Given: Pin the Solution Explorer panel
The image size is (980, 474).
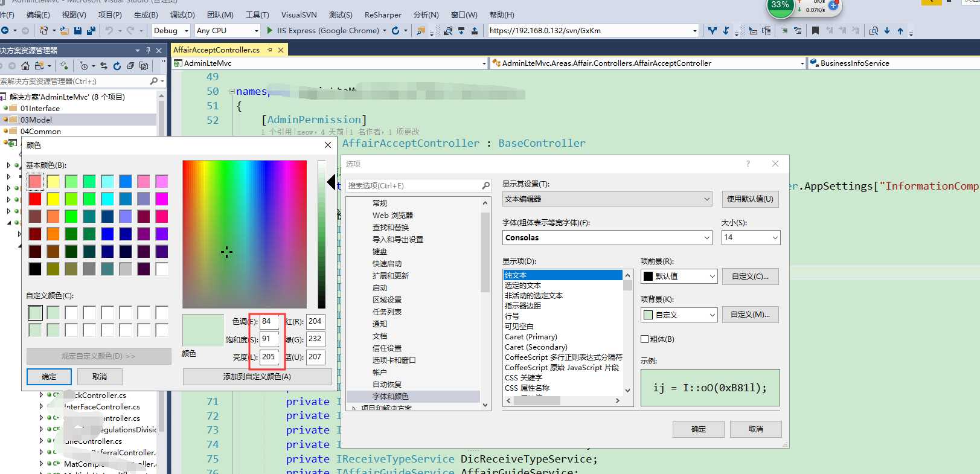Looking at the screenshot, I should tap(148, 50).
